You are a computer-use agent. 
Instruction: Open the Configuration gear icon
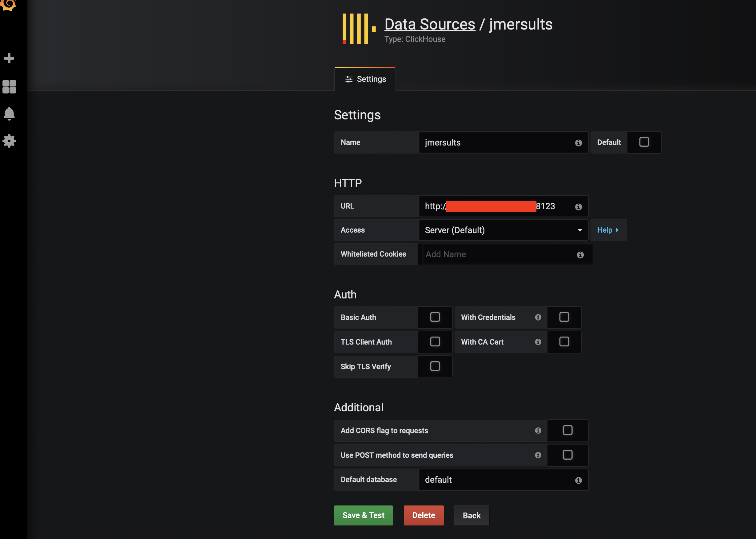9,141
